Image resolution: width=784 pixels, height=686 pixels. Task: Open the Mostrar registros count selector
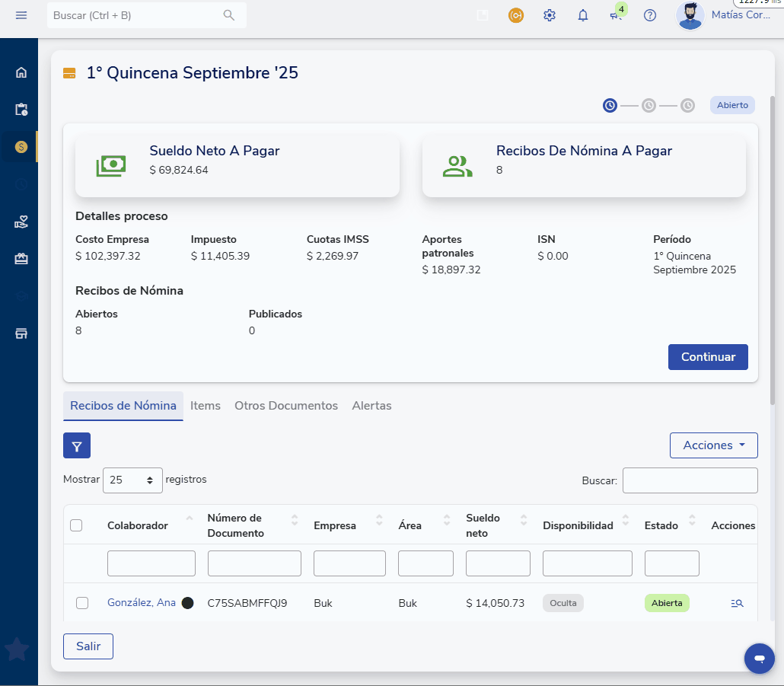[x=132, y=480]
